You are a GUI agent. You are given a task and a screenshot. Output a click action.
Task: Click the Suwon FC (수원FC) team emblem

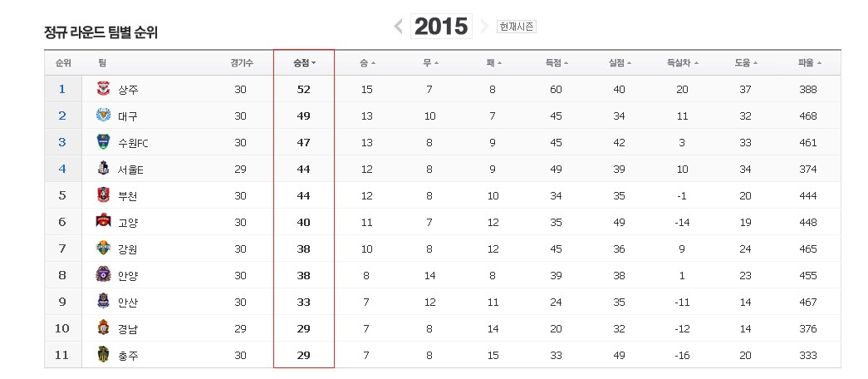click(103, 142)
